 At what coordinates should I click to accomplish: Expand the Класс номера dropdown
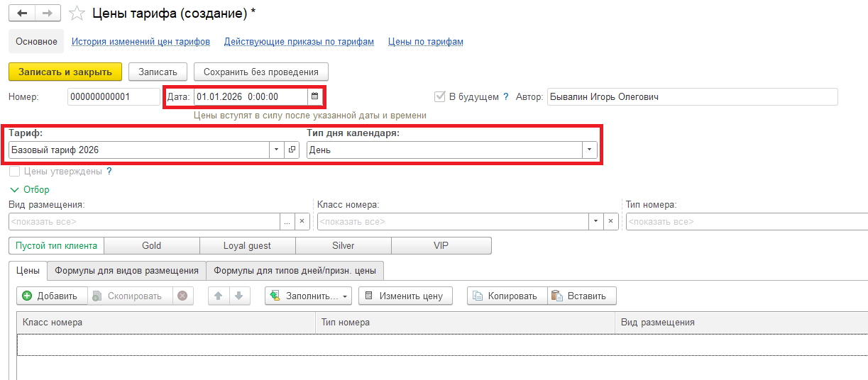[x=595, y=221]
